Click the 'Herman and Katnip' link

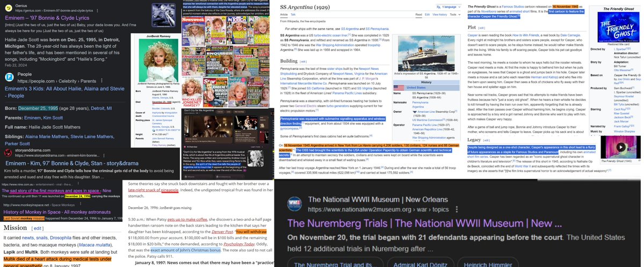coord(545,77)
